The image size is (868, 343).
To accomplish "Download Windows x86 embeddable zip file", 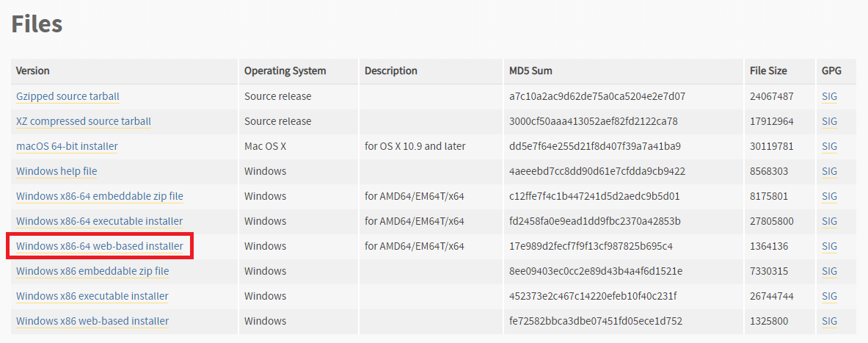I will pyautogui.click(x=92, y=271).
